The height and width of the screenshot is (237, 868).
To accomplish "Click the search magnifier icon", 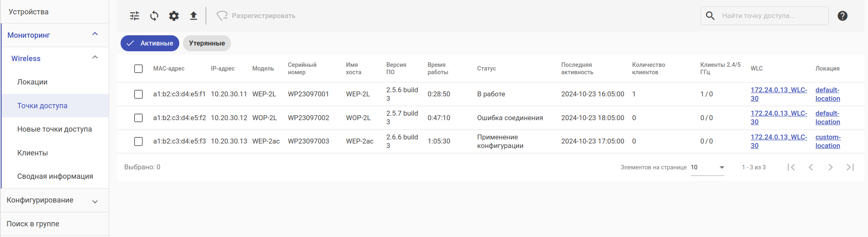I will click(710, 16).
